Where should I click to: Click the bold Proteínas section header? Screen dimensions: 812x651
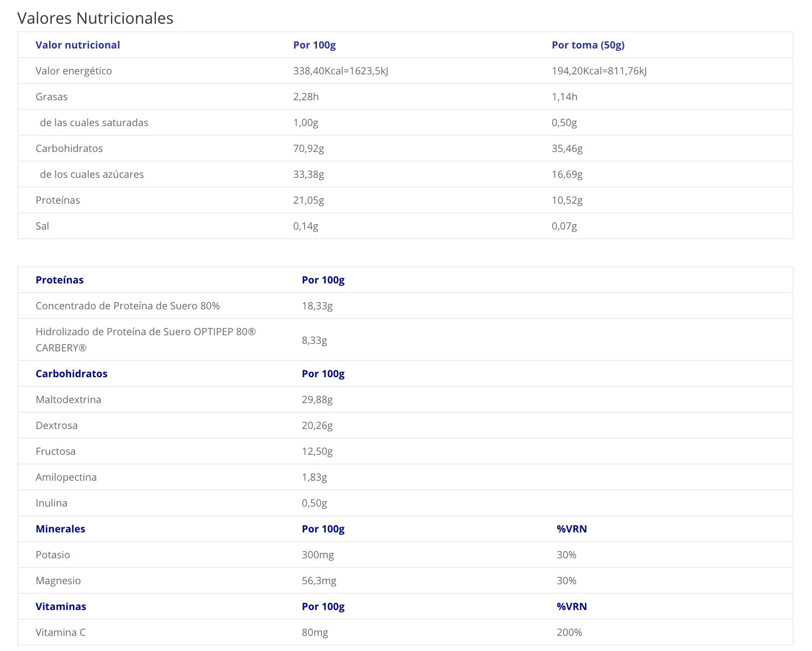[59, 280]
